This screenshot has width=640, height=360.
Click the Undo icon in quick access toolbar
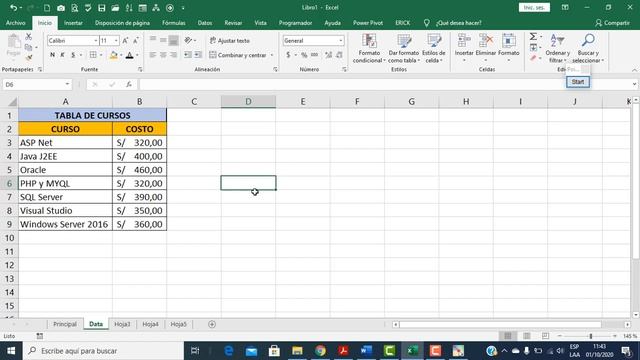[x=13, y=8]
